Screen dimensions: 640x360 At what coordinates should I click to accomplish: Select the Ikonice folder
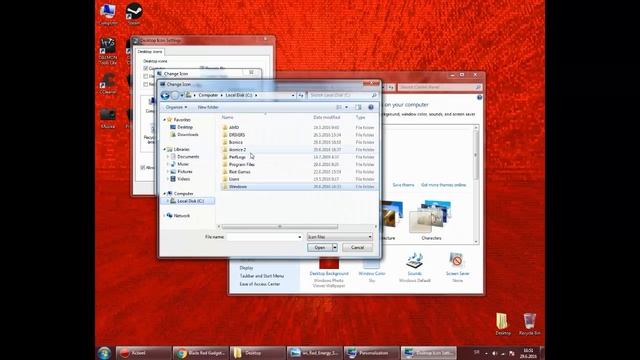pos(236,142)
